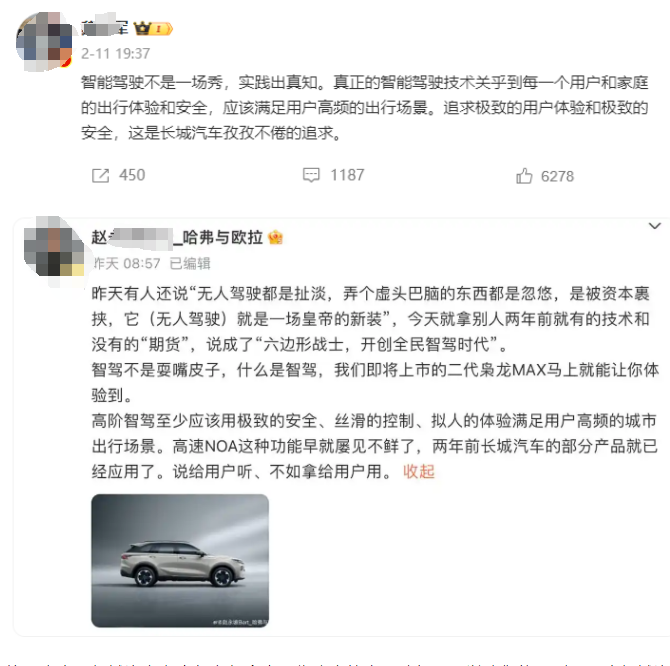
Task: Click the top post text about 智能驾驶
Action: [364, 108]
